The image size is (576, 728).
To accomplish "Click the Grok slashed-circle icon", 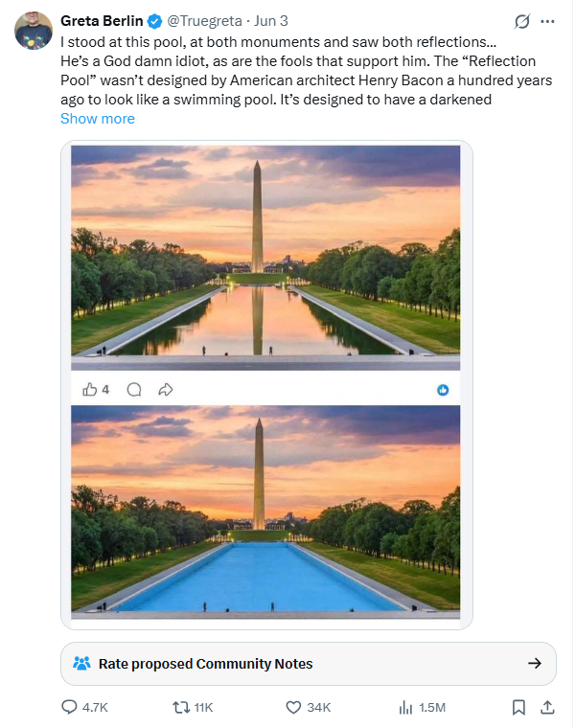I will click(x=522, y=21).
